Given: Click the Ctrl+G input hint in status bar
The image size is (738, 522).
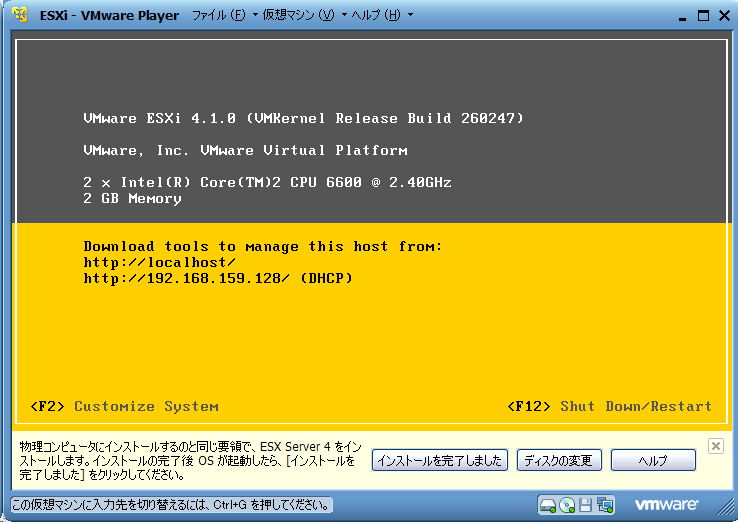Looking at the screenshot, I should click(x=171, y=506).
